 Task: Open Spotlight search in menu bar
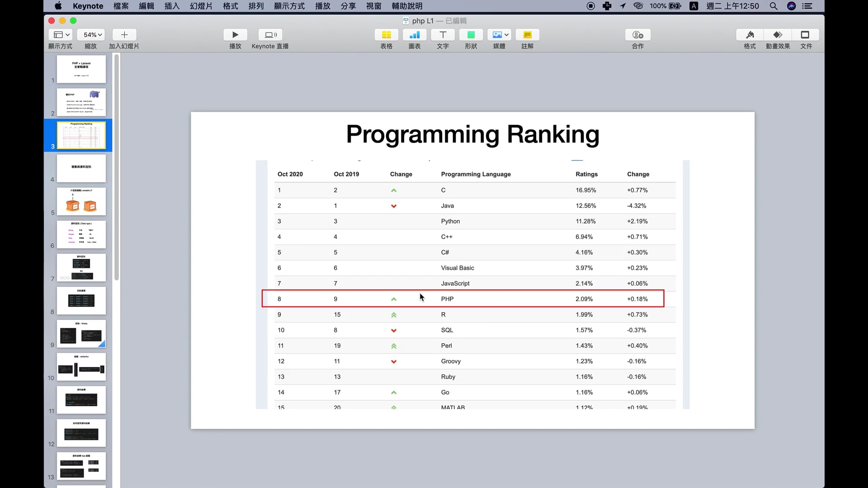coord(774,6)
